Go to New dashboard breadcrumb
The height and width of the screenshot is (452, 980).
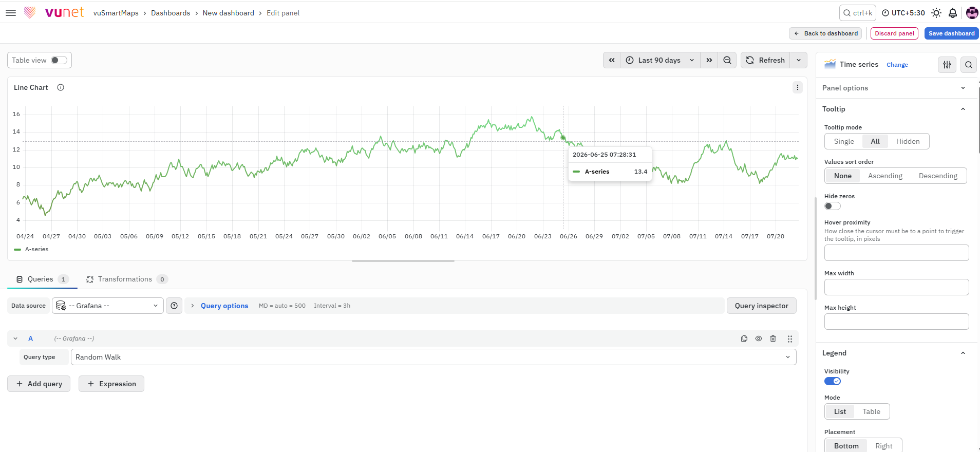[x=229, y=13]
